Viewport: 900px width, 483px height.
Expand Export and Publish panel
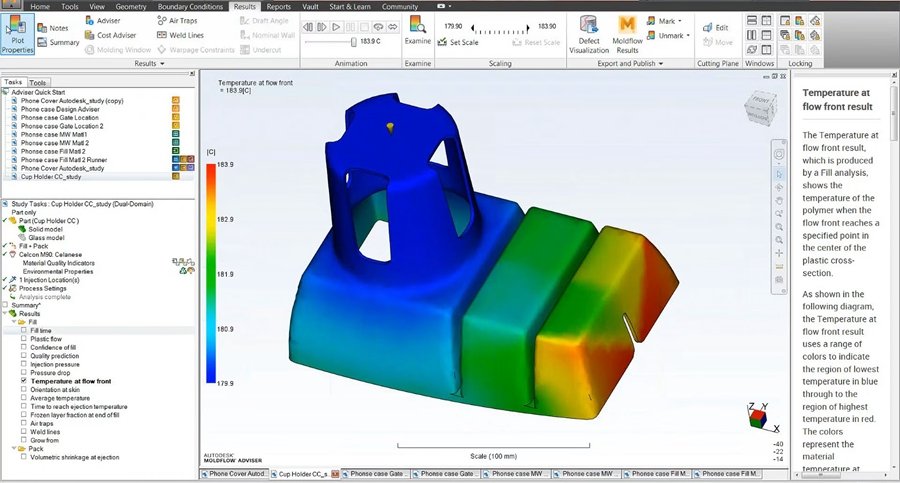click(x=630, y=63)
